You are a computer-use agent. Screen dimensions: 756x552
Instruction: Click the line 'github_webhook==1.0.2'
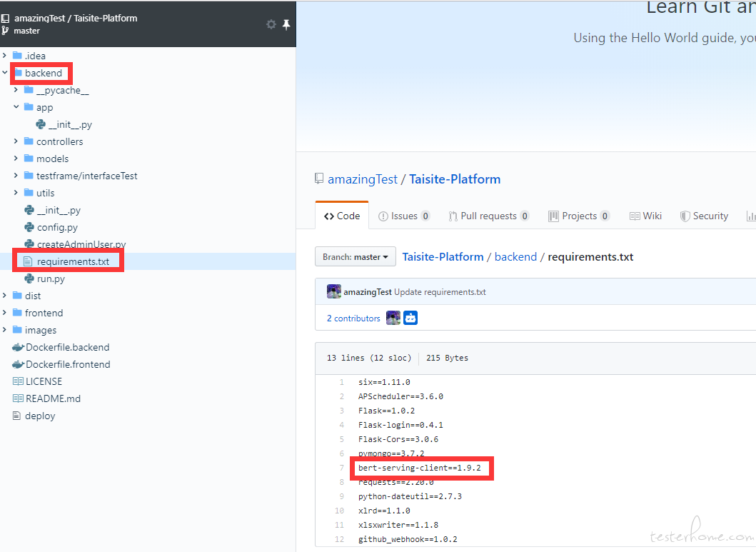coord(408,539)
